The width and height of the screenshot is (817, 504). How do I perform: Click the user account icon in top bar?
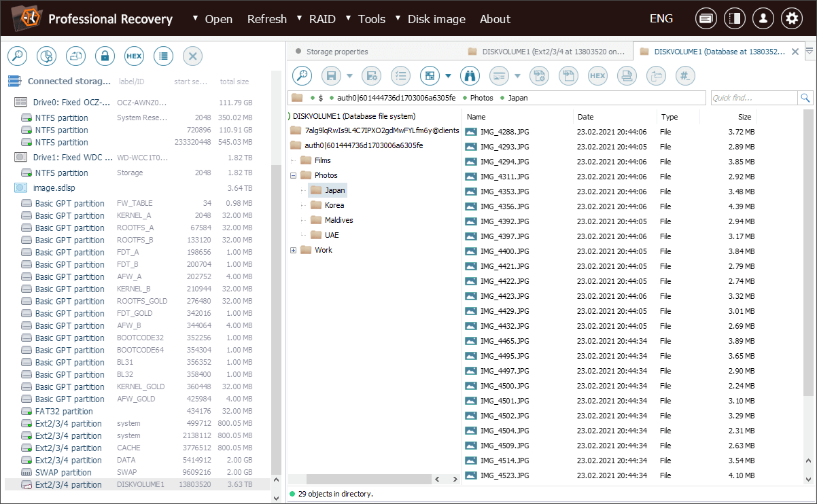[x=763, y=19]
